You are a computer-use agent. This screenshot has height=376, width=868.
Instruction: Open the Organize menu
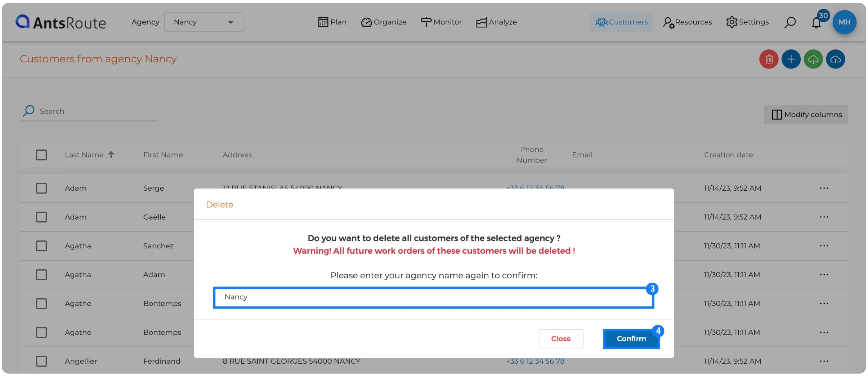click(x=384, y=22)
